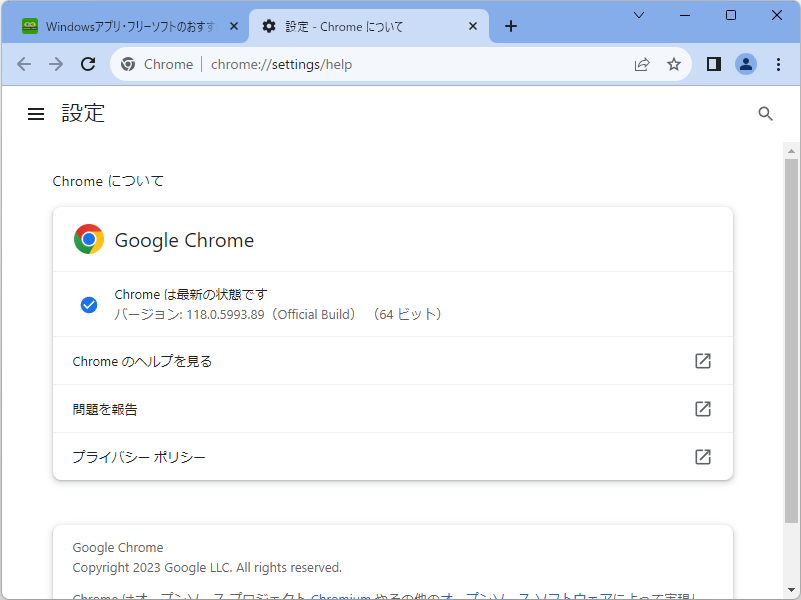
Task: Click the profile avatar icon
Action: pos(746,63)
